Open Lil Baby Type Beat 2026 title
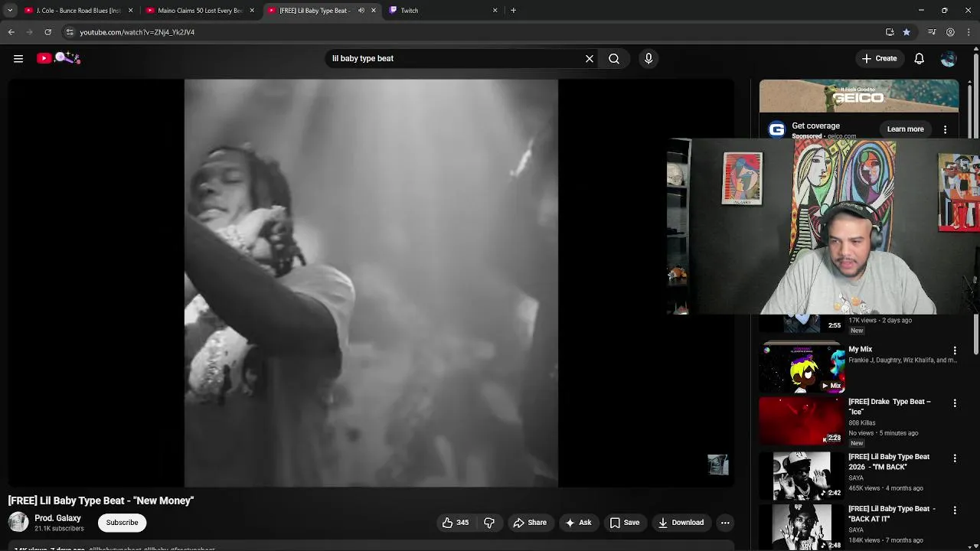The height and width of the screenshot is (551, 980). coord(889,461)
